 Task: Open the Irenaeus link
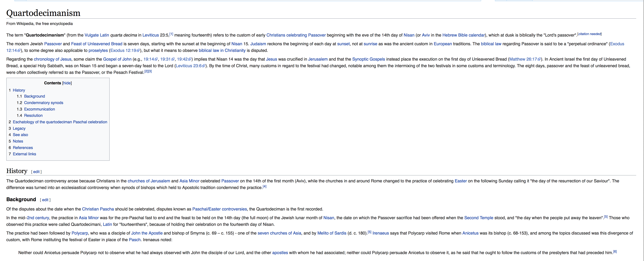click(381, 233)
